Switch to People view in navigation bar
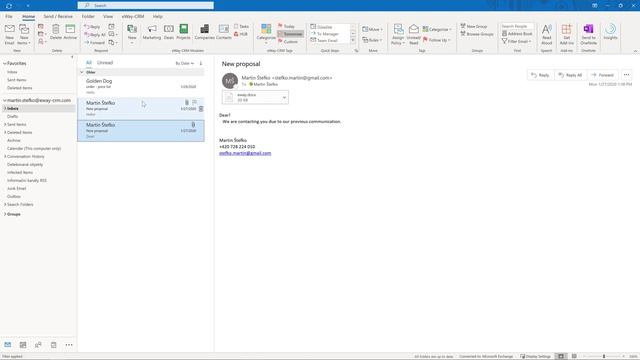Viewport: 640px width, 360px height. coord(38,345)
